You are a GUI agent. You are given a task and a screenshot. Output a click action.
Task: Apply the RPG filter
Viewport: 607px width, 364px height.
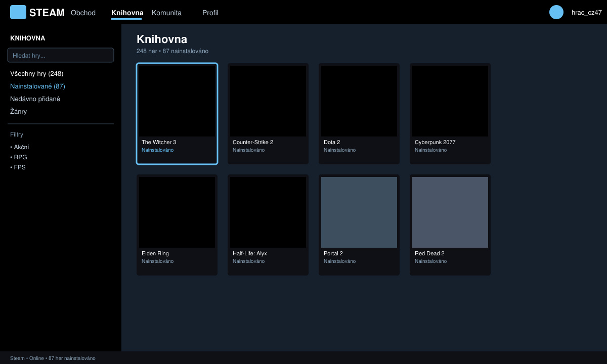(x=19, y=157)
